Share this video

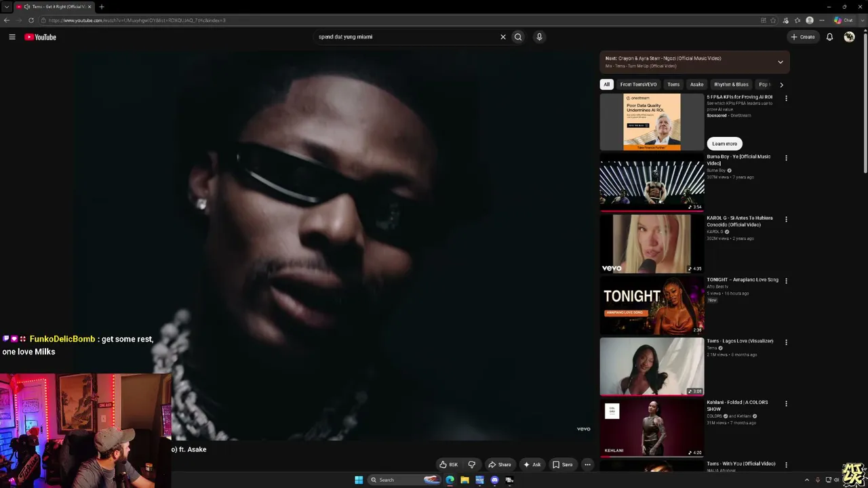500,465
